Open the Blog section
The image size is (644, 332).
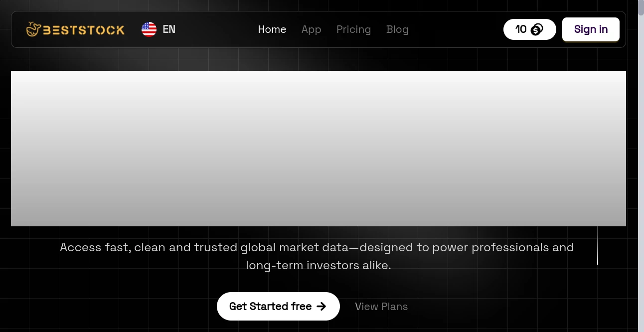397,29
